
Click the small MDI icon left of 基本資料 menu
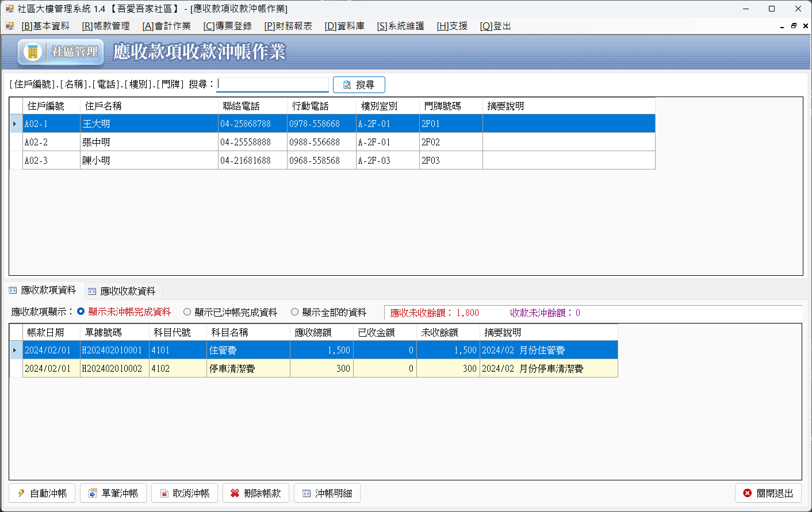point(9,26)
